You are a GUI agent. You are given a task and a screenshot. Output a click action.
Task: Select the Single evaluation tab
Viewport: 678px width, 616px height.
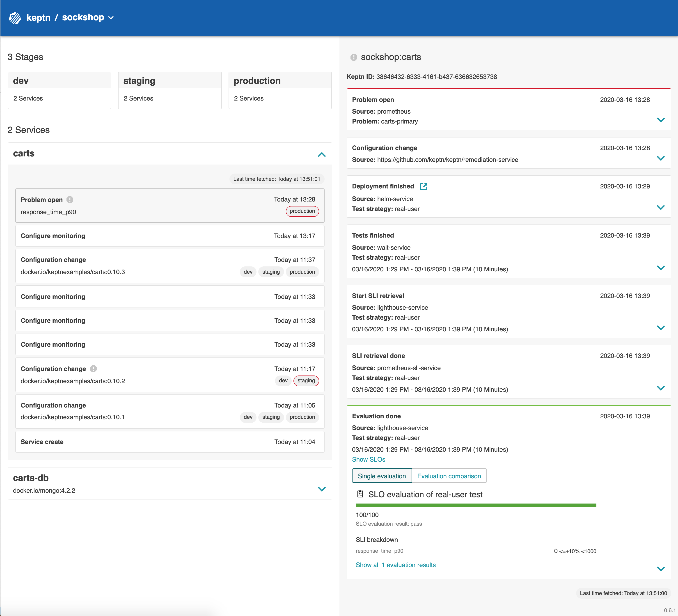[x=382, y=476]
